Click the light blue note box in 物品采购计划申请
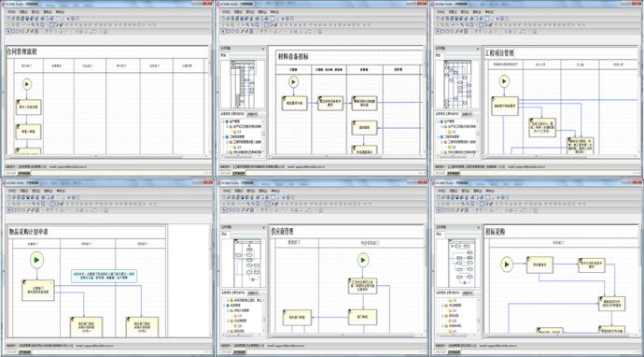The image size is (644, 357). click(104, 276)
